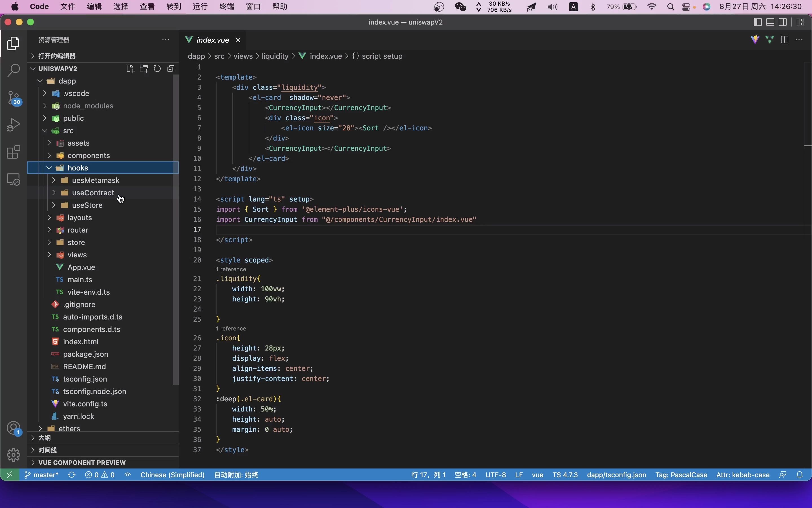This screenshot has height=508, width=812.
Task: Open the Run and Debug view
Action: point(14,125)
